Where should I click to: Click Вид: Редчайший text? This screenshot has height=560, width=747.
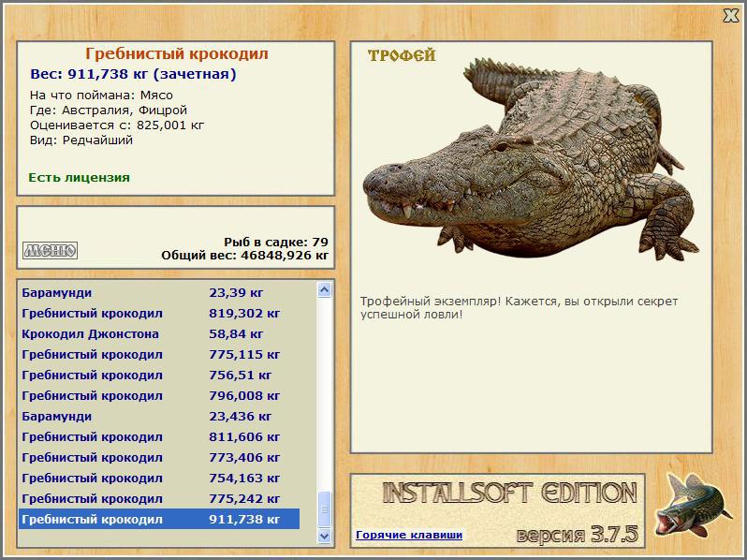pos(81,140)
